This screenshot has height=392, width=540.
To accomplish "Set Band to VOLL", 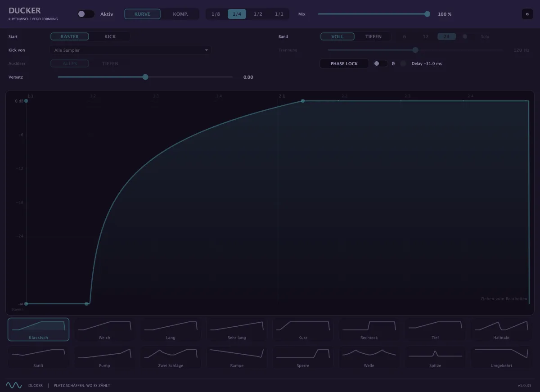I will [x=337, y=36].
